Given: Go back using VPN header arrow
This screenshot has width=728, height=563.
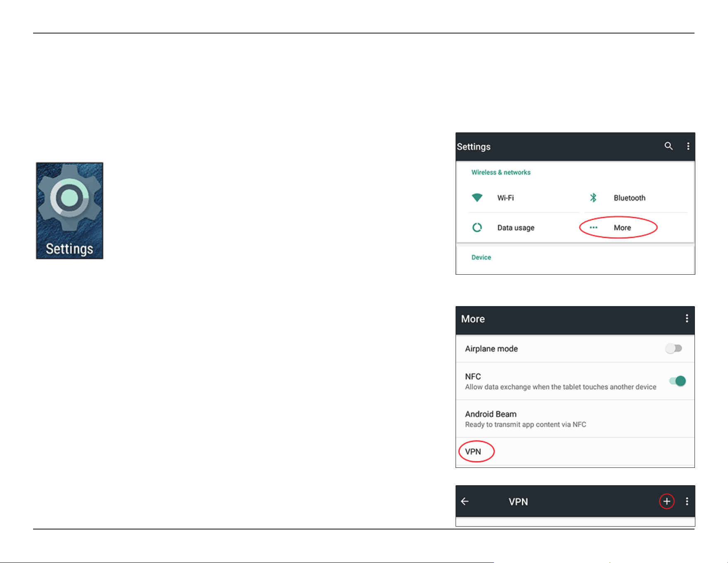Looking at the screenshot, I should pyautogui.click(x=465, y=501).
